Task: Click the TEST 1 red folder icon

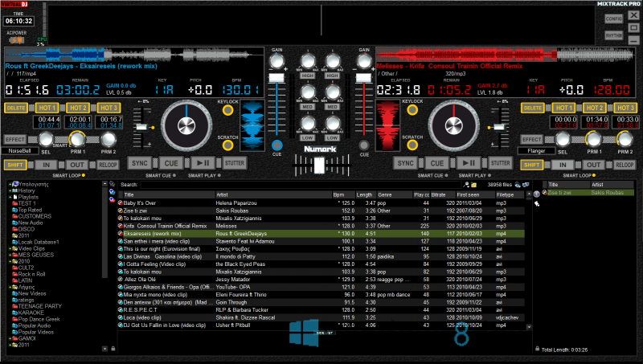Action: pos(14,203)
